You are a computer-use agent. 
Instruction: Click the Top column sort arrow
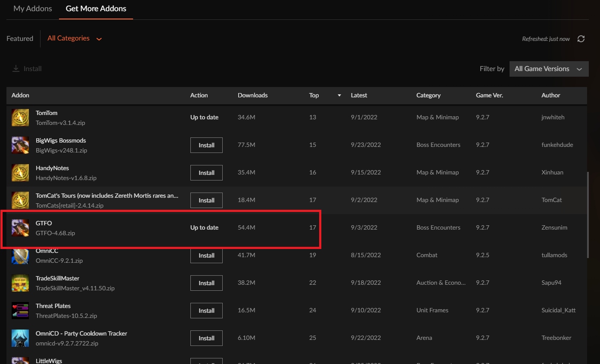[x=339, y=96]
